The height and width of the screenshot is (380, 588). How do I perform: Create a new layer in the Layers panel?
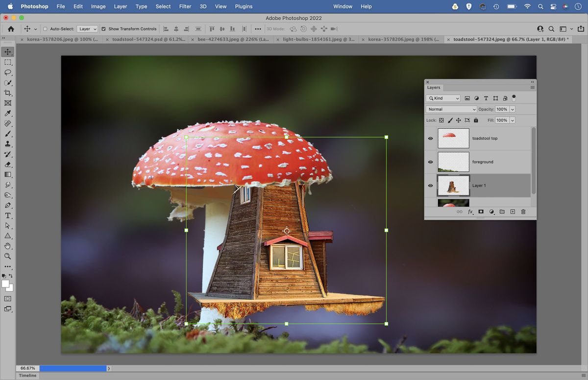coord(513,212)
